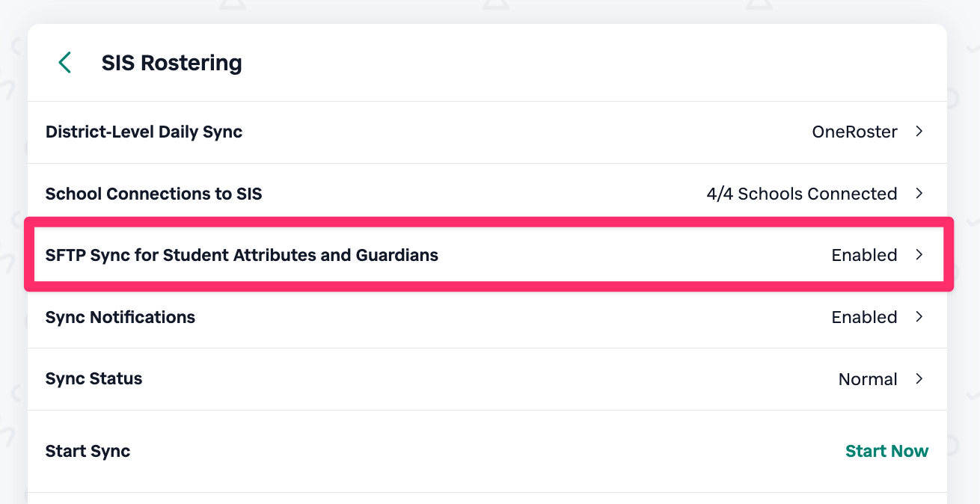Click the 4/4 Schools Connected status

click(x=801, y=194)
